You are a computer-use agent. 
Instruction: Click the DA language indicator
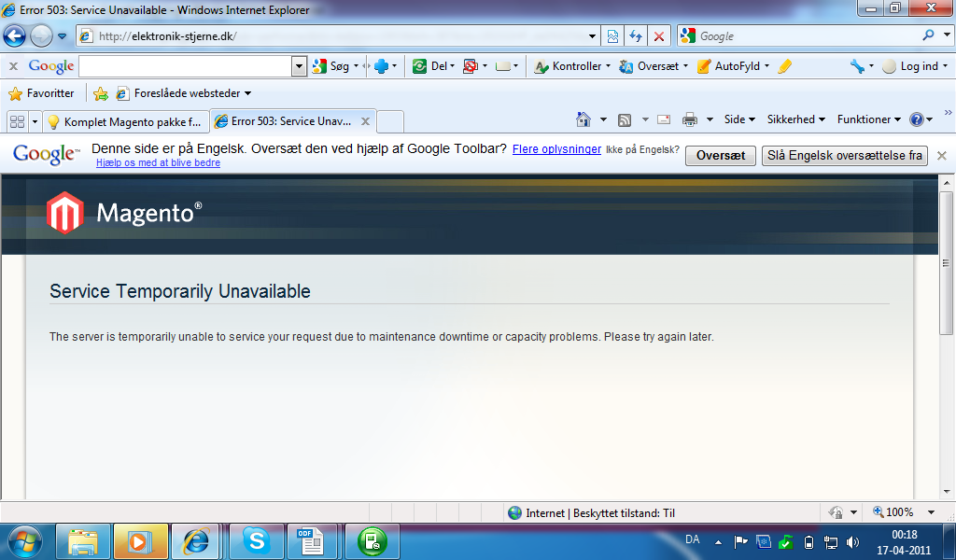coord(692,539)
